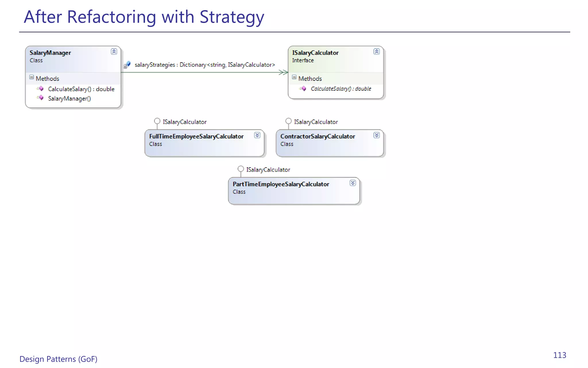Click the italic CalculateSalary method icon in interface

[303, 89]
